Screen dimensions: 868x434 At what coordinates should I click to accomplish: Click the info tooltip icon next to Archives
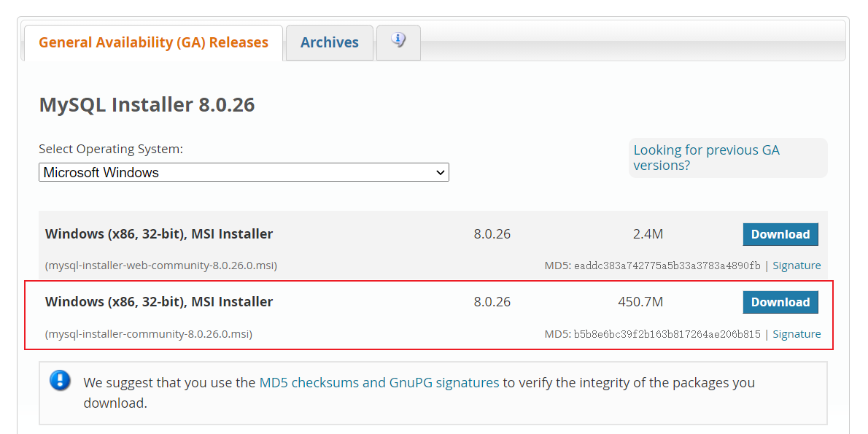pyautogui.click(x=398, y=42)
